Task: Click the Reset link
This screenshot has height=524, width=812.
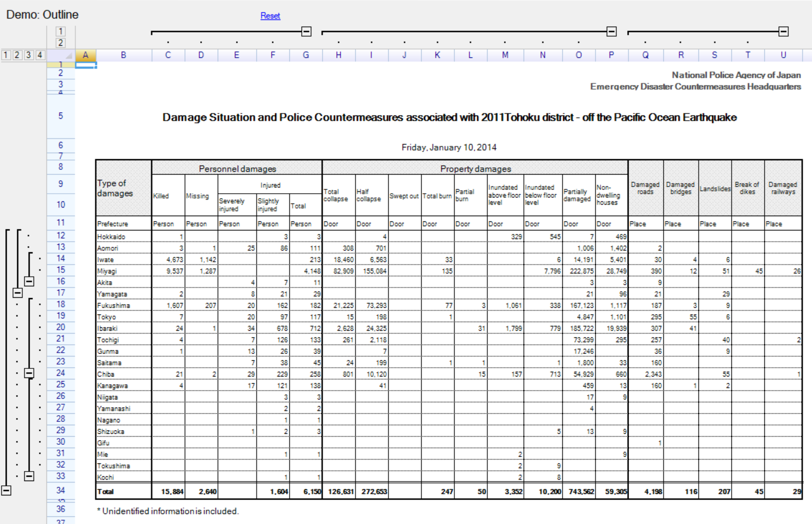Action: 270,16
